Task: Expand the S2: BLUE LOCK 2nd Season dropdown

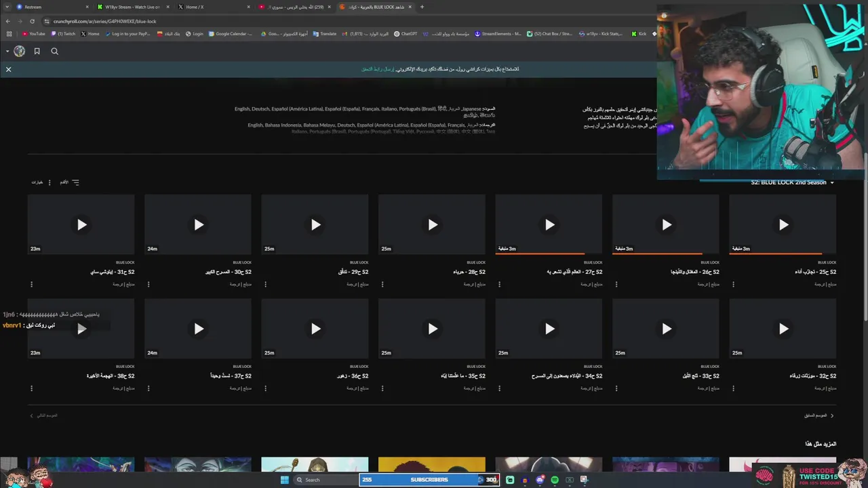Action: pyautogui.click(x=793, y=182)
